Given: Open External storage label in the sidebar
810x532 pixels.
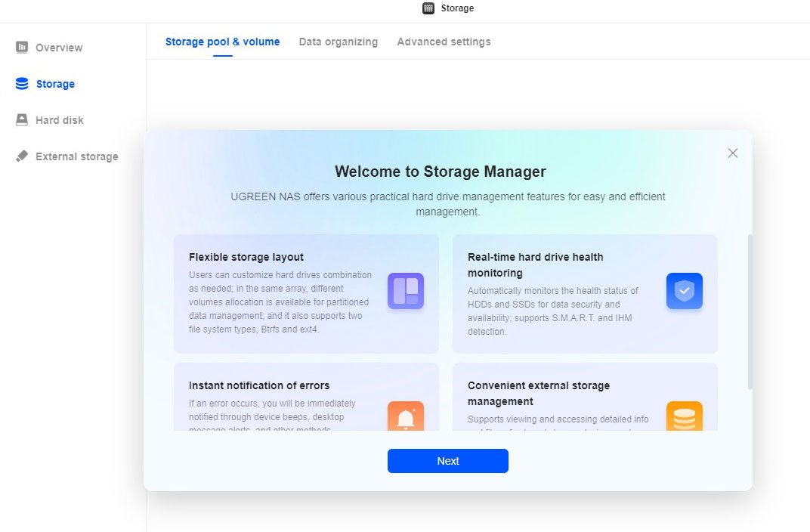Looking at the screenshot, I should pos(77,156).
